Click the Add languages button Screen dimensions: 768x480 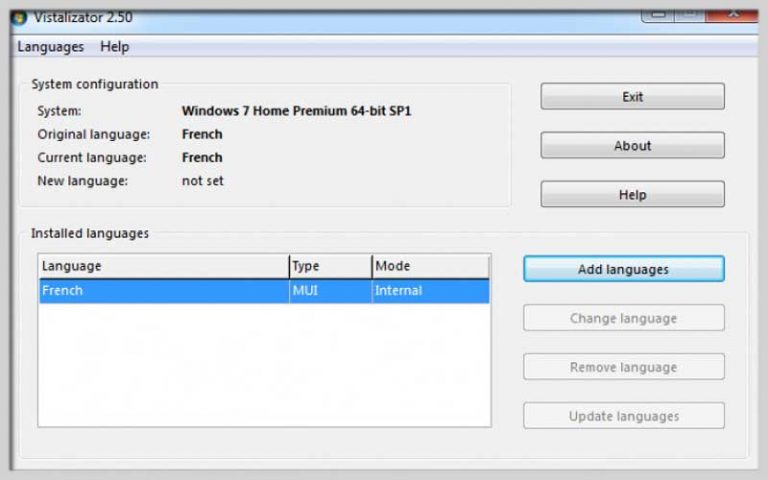(x=623, y=269)
